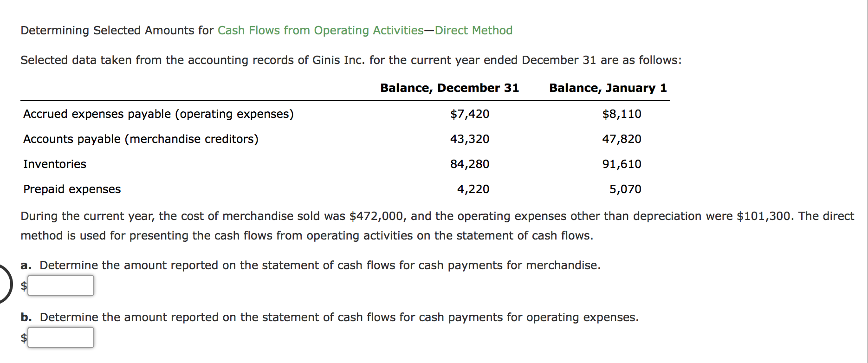Screen dimensions: 868x363
Task: Click the partial circle icon at left edge
Action: pos(4,284)
